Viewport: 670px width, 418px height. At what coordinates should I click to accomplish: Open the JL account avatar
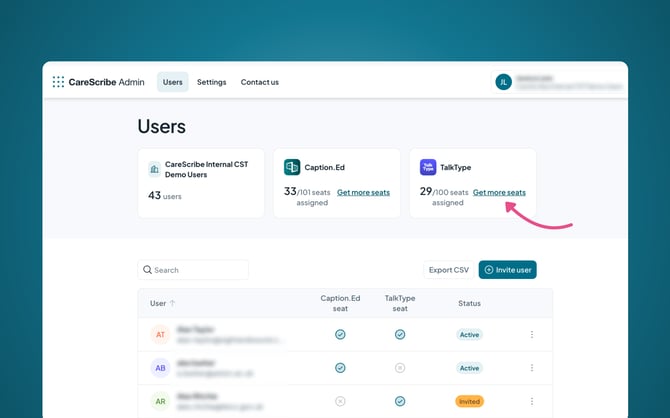click(x=503, y=82)
